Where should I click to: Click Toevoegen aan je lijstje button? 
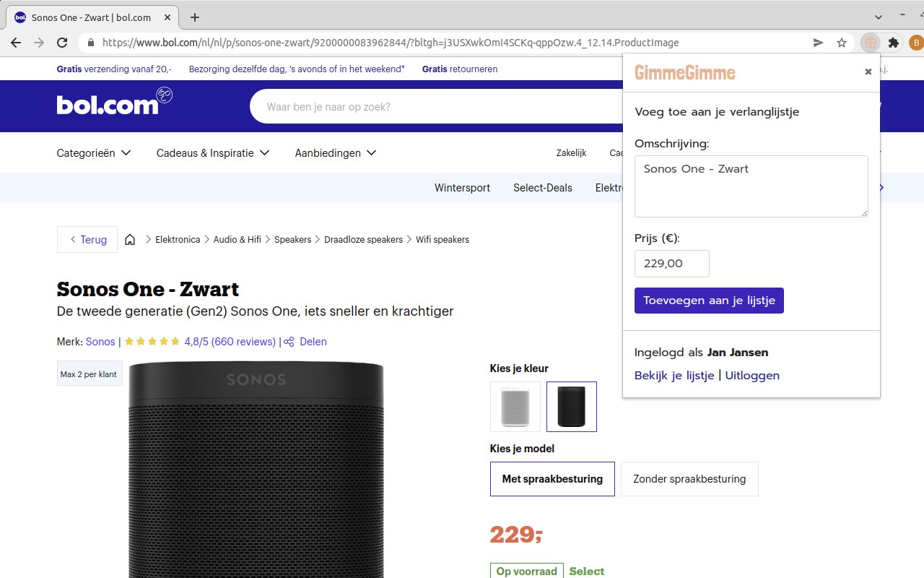pos(709,301)
